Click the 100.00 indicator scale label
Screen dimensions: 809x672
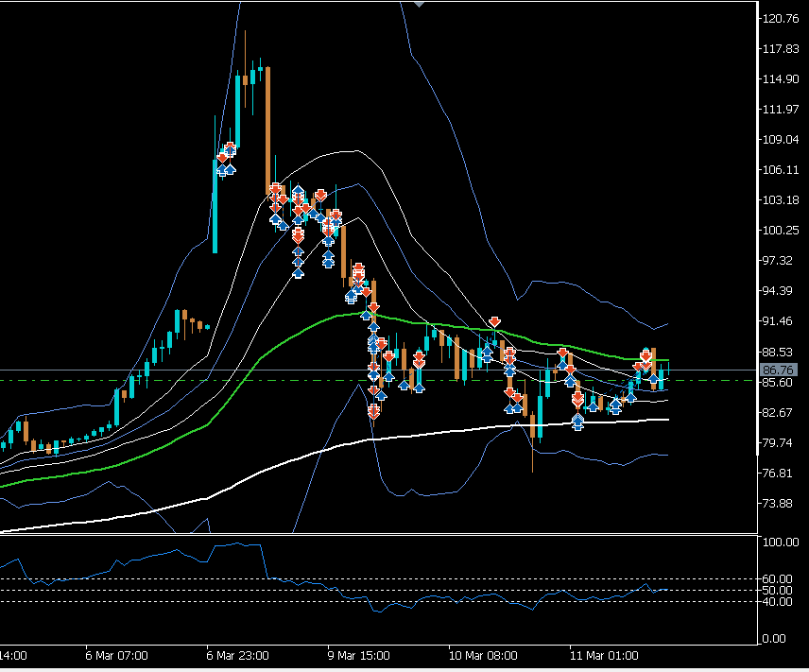[781, 542]
